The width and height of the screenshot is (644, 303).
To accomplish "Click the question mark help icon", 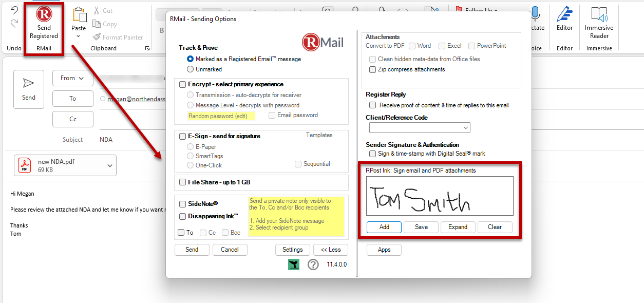I will (313, 264).
